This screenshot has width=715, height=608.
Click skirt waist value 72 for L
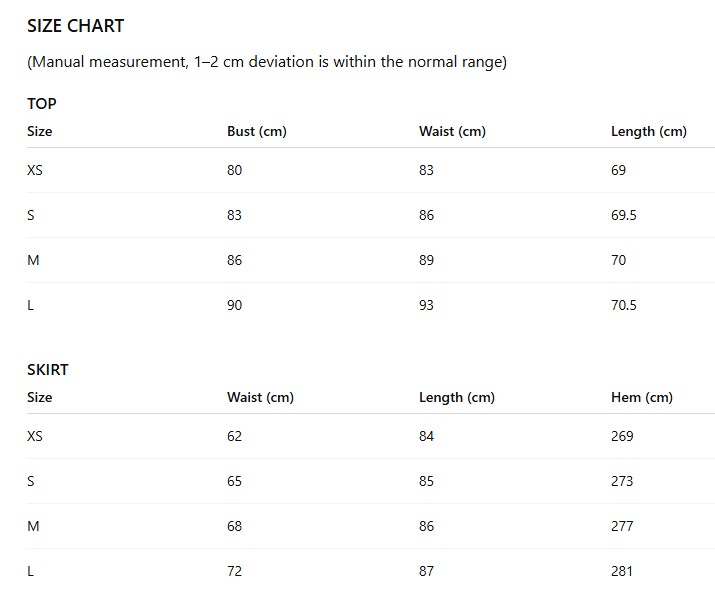click(234, 571)
